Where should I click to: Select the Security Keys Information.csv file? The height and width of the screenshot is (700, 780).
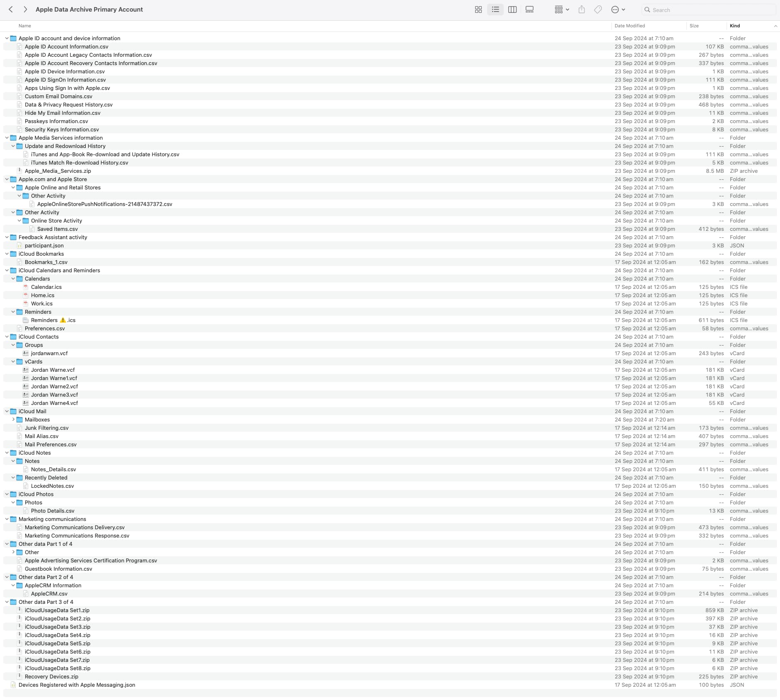(x=62, y=130)
